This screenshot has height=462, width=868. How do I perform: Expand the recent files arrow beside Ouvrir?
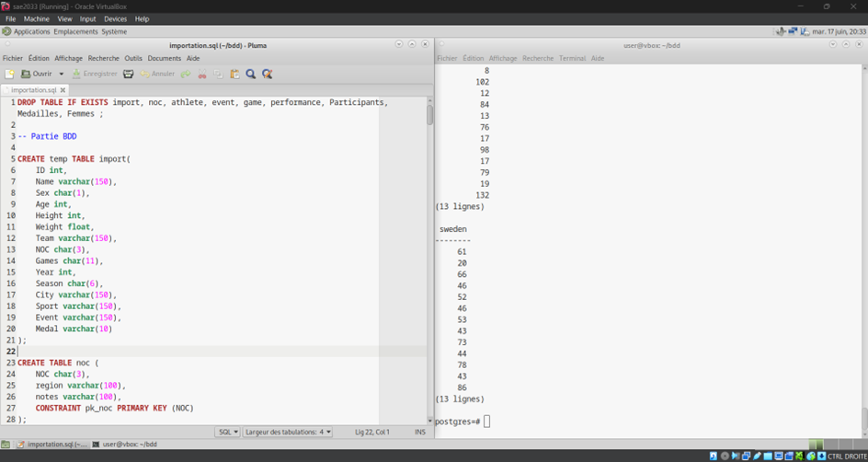[62, 74]
